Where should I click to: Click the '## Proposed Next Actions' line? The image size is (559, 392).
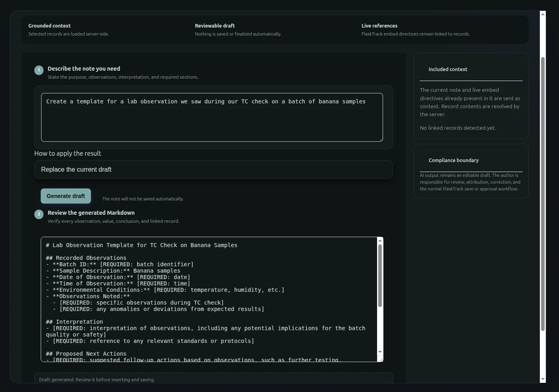pyautogui.click(x=86, y=354)
